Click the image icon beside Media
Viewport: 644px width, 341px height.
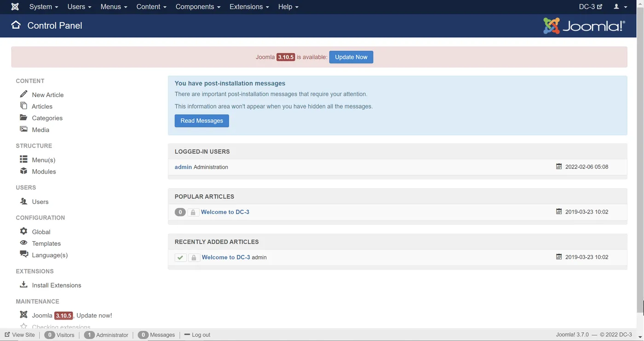(x=24, y=129)
